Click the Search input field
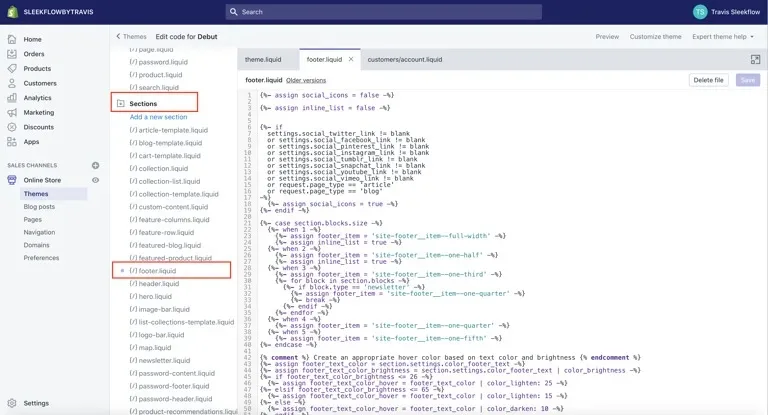 [x=384, y=12]
